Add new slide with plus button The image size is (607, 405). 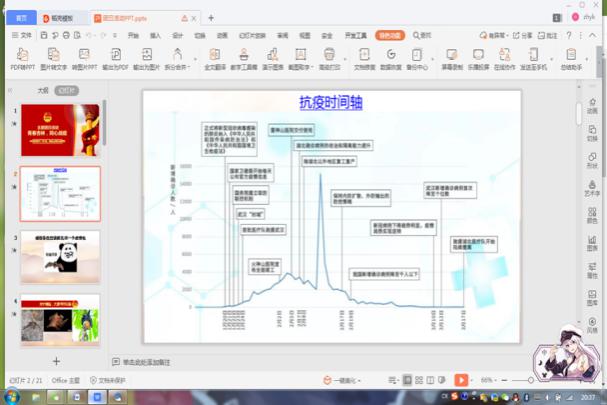pyautogui.click(x=57, y=361)
